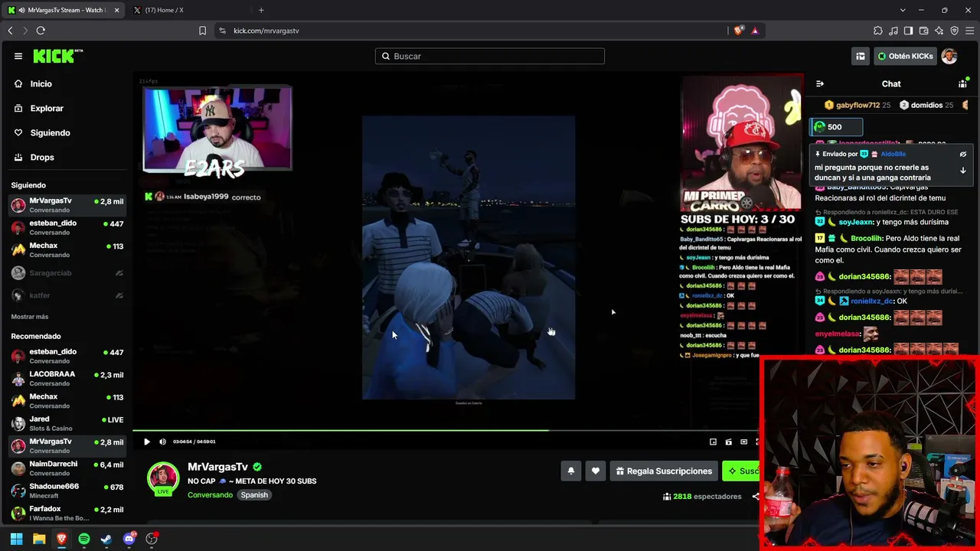Switch to the MrVargasTv Stream browser tab

pyautogui.click(x=63, y=10)
